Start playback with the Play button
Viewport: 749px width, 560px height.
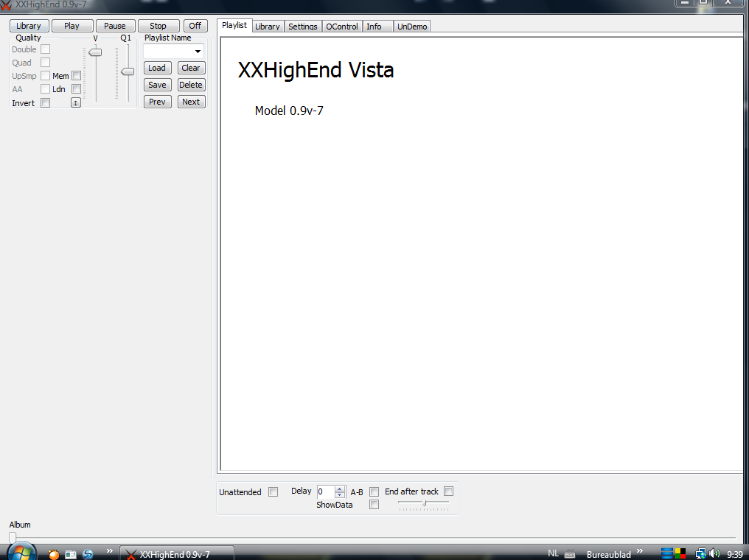72,26
